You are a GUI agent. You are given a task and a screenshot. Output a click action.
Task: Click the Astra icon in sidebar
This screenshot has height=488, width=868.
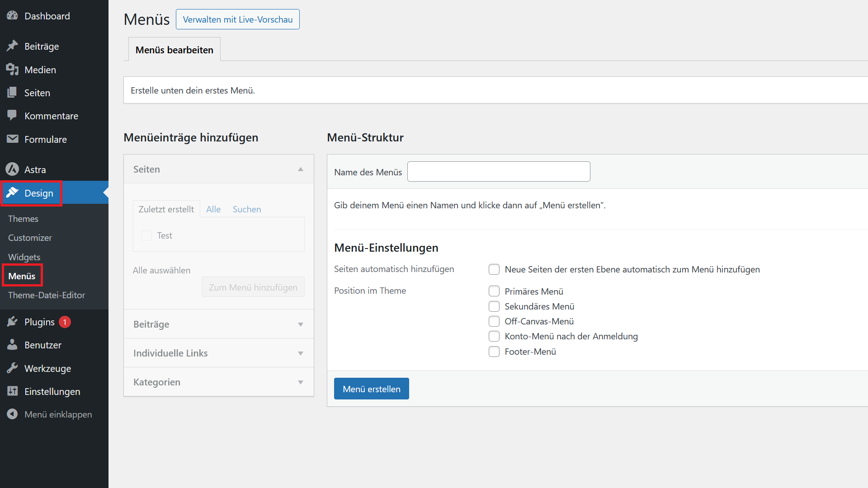[12, 169]
